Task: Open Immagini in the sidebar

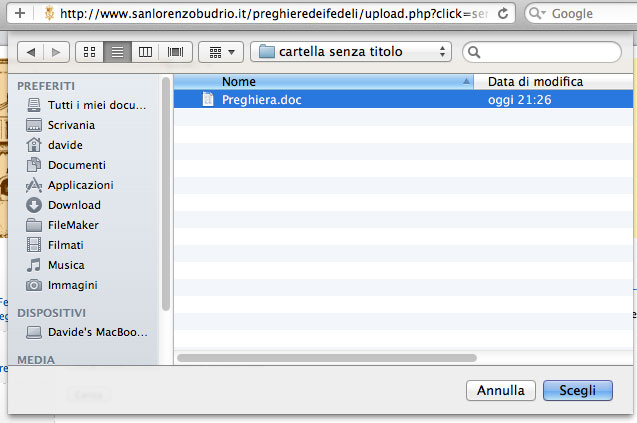Action: pyautogui.click(x=62, y=285)
